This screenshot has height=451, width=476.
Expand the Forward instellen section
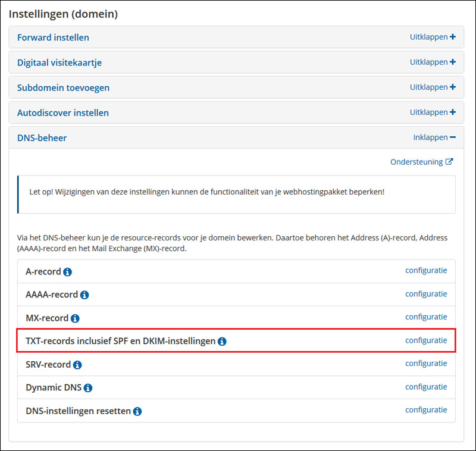(x=433, y=37)
